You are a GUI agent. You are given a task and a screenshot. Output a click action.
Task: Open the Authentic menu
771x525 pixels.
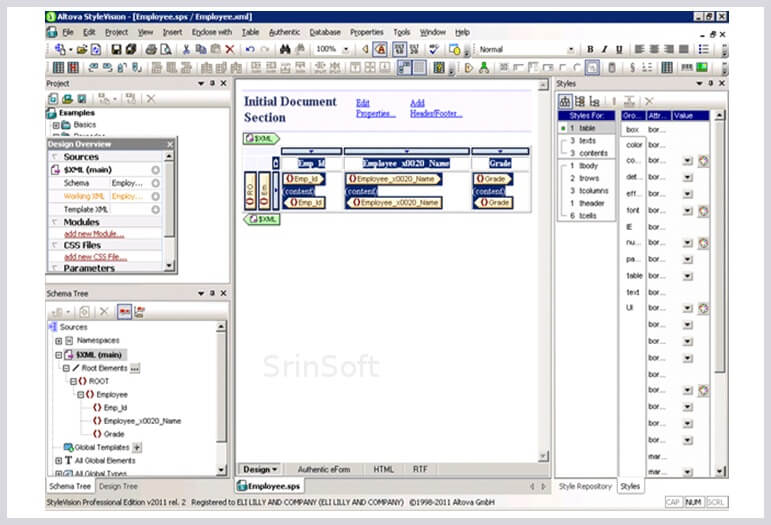pyautogui.click(x=284, y=32)
